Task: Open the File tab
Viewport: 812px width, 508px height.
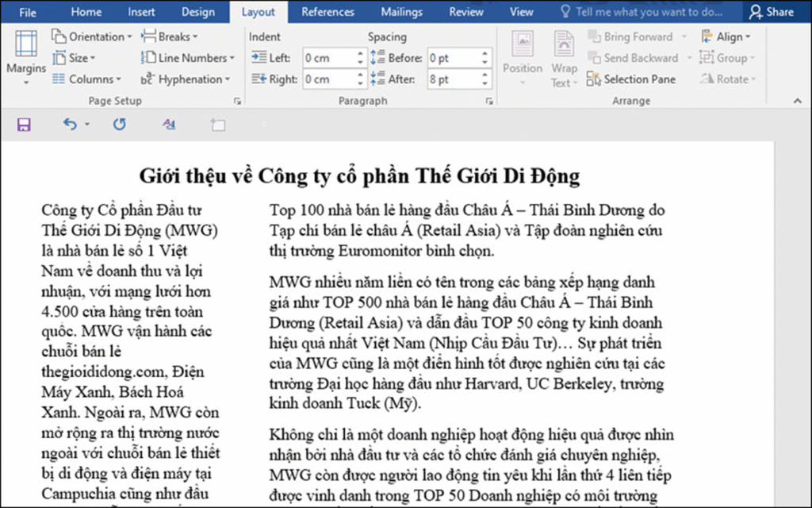Action: click(x=28, y=12)
